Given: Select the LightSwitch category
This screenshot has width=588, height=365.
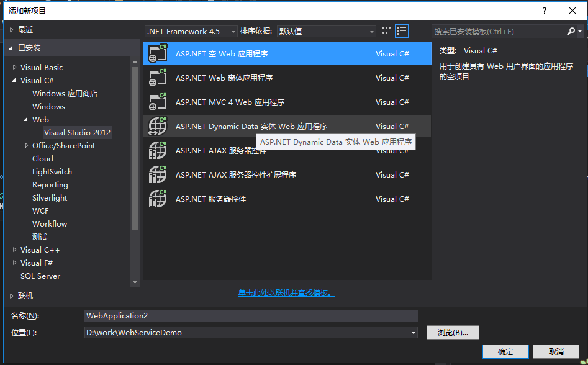Looking at the screenshot, I should pos(52,171).
